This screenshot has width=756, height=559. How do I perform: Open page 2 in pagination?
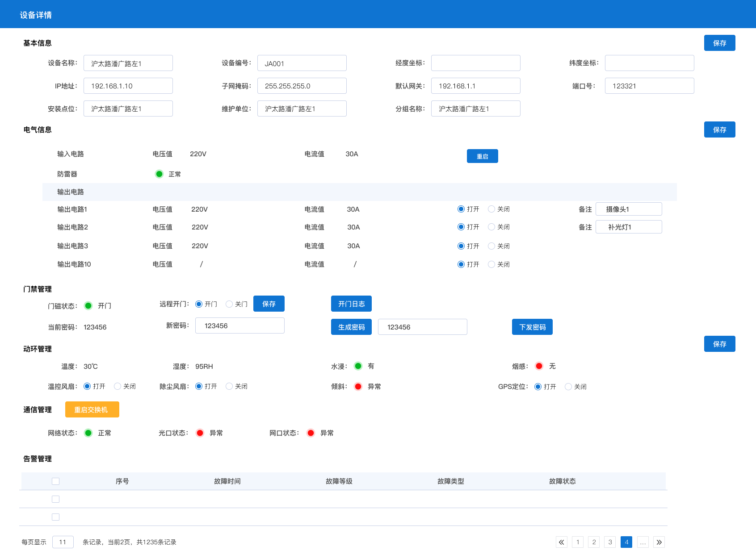tap(594, 542)
